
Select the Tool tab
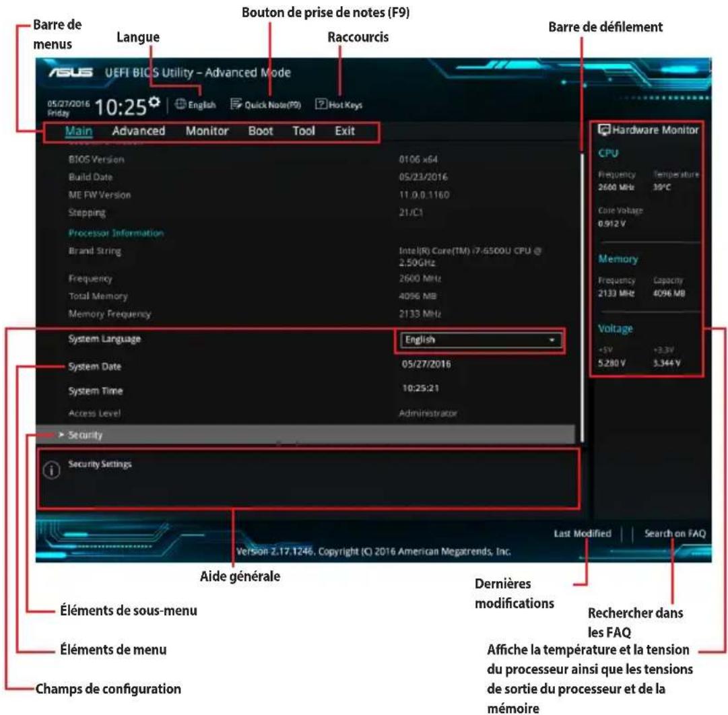coord(304,131)
